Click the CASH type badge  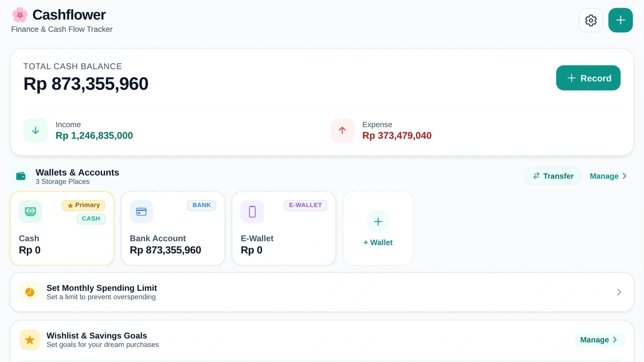click(x=91, y=219)
